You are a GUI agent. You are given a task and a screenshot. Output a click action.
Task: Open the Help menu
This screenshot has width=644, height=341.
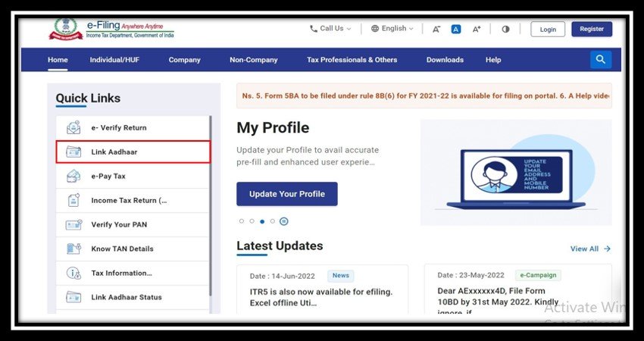[x=493, y=60]
